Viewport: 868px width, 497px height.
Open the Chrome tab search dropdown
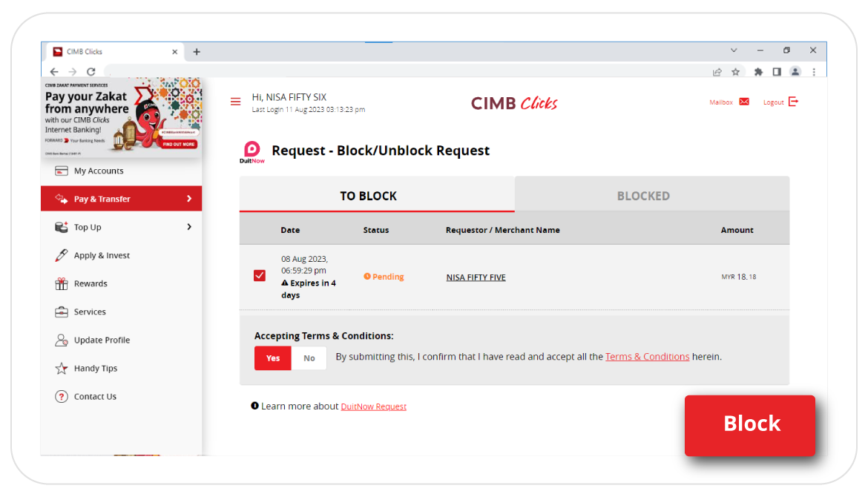(734, 50)
